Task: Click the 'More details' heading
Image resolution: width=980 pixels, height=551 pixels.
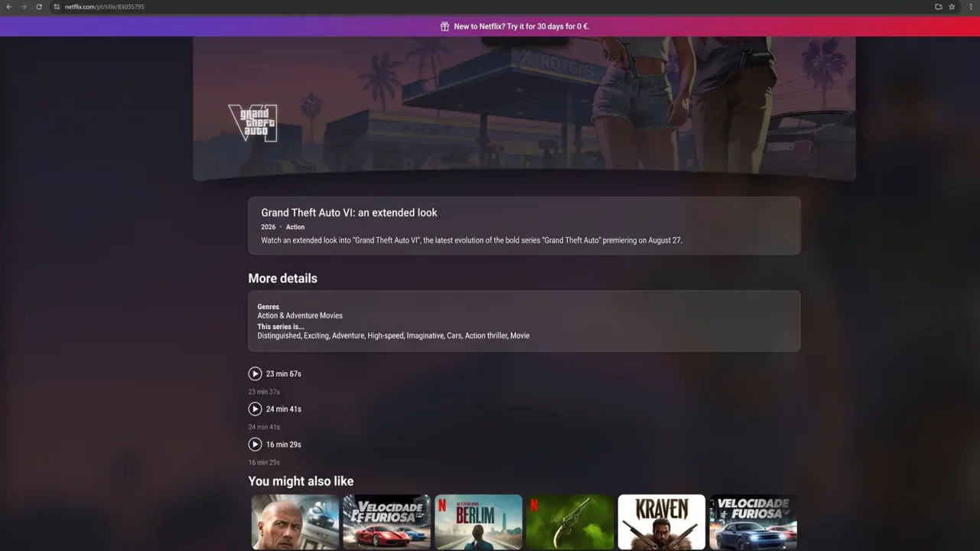Action: 282,279
